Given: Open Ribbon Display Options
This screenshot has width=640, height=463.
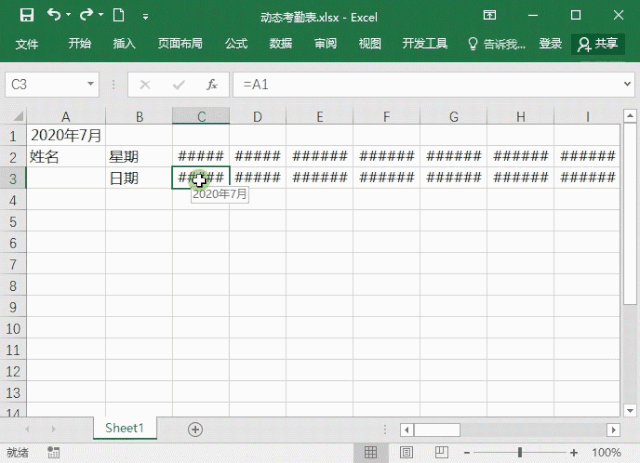Looking at the screenshot, I should (x=489, y=15).
